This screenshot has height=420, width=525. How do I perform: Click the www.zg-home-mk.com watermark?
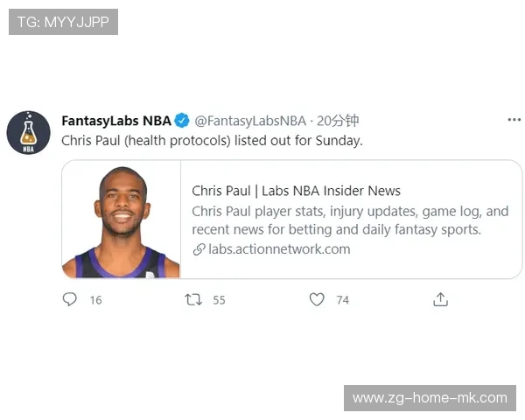pos(430,398)
